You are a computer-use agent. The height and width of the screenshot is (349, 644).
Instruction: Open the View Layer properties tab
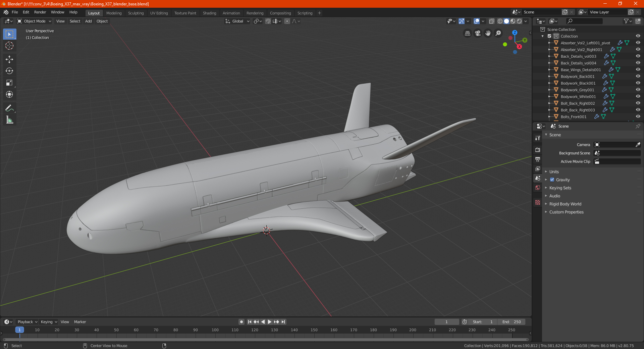click(538, 169)
